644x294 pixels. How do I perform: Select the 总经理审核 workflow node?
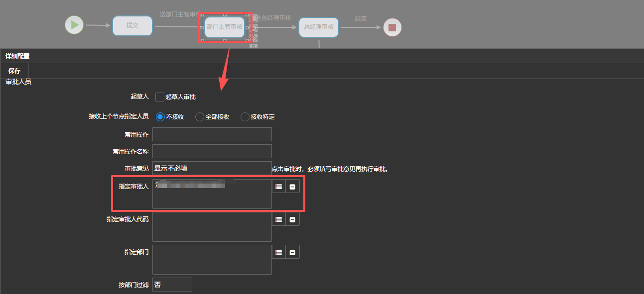coord(319,27)
